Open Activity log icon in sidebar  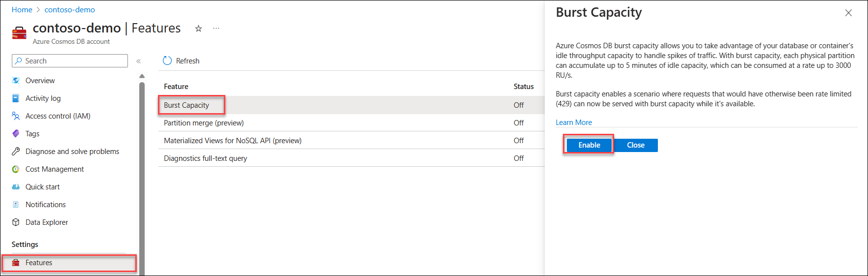(x=16, y=98)
